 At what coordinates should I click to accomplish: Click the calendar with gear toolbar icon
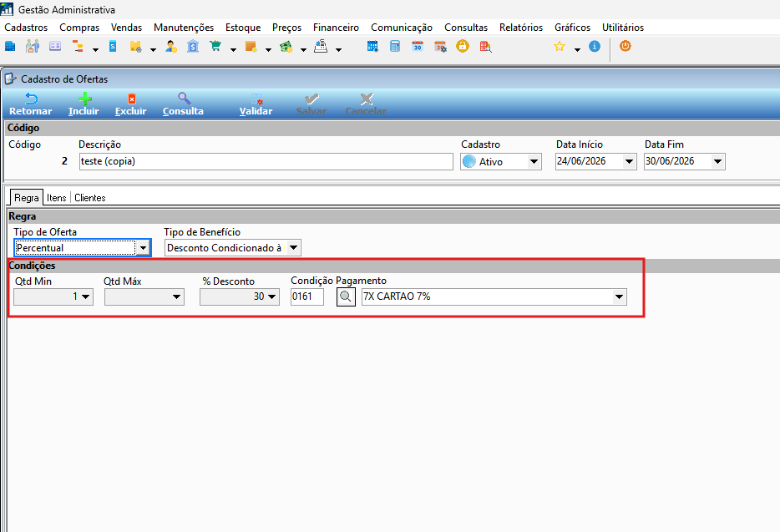pyautogui.click(x=440, y=47)
